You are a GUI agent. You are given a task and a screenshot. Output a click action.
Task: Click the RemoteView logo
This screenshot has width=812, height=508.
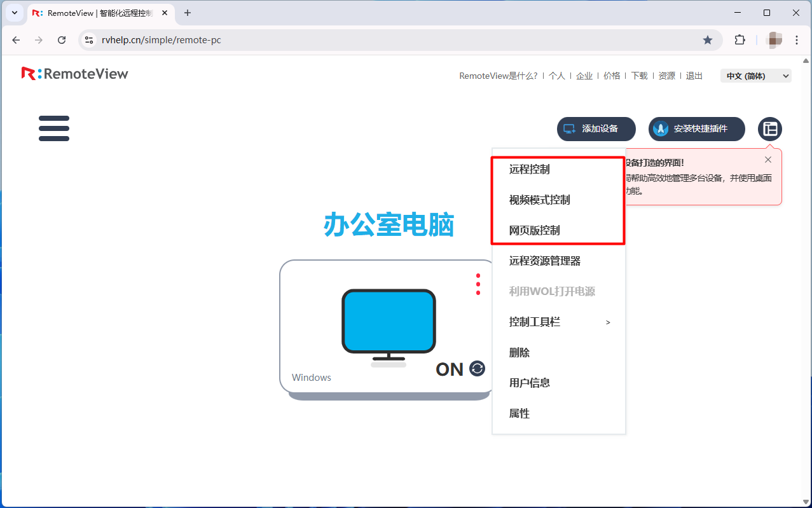(x=74, y=74)
